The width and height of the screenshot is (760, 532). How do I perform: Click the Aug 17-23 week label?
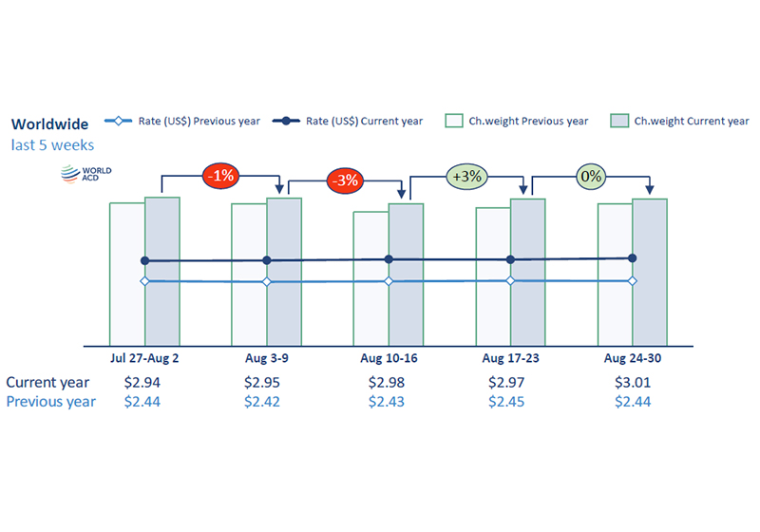tap(510, 358)
